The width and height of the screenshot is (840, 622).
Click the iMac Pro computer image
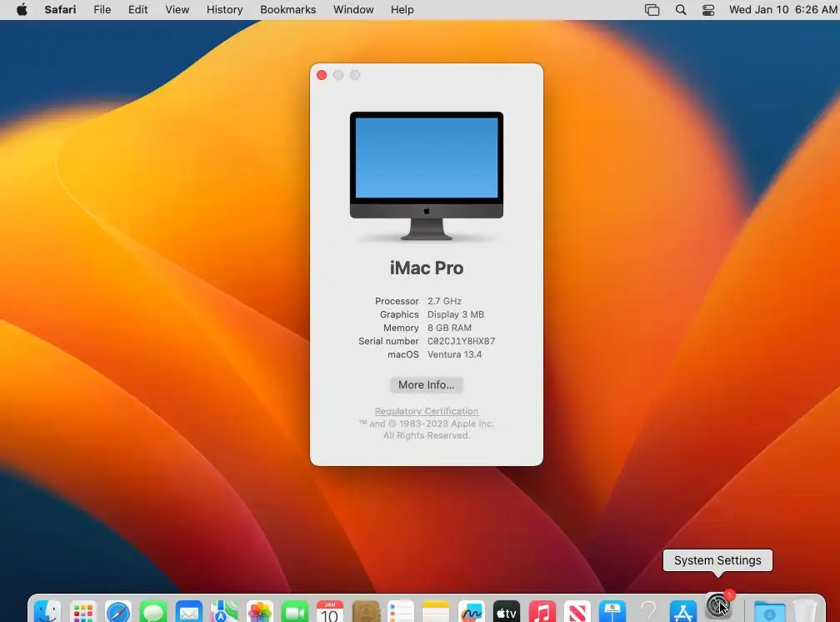[x=427, y=176]
